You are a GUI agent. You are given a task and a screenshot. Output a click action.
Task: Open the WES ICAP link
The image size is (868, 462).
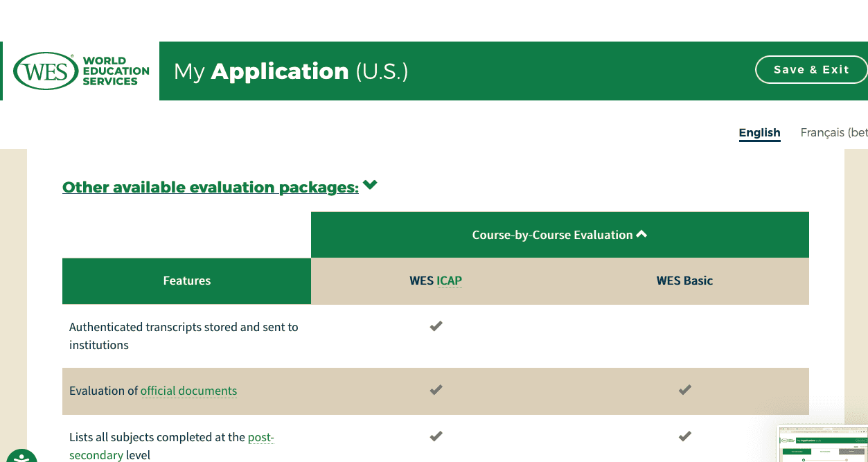[448, 281]
